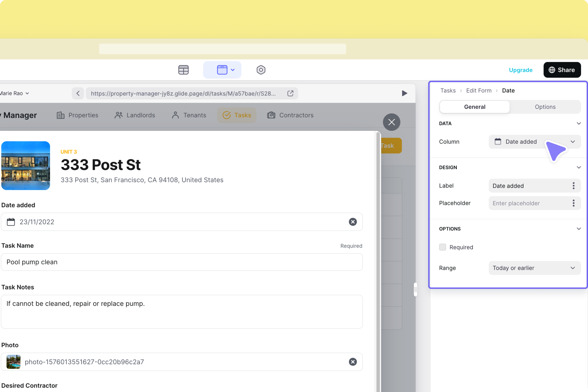Clear the Date added field
The image size is (588, 392).
pos(352,222)
